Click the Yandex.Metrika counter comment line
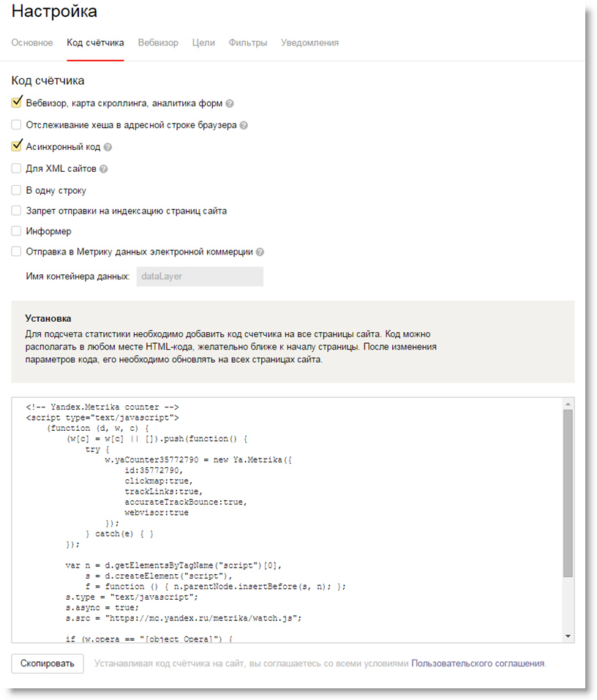 pos(102,407)
